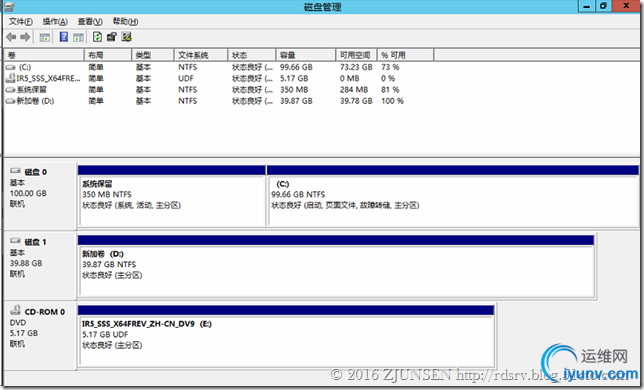The image size is (644, 390).
Task: Click the drive icon beside (C:) in volume list
Action: point(10,67)
